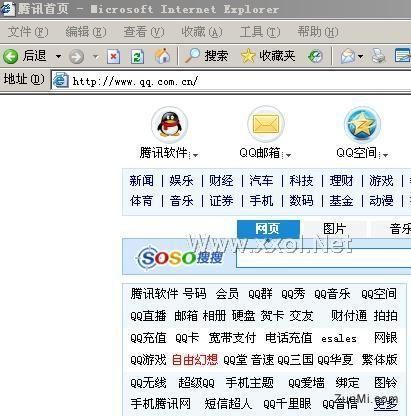The image size is (411, 416).
Task: Click the Forward arrow icon
Action: pyautogui.click(x=76, y=57)
